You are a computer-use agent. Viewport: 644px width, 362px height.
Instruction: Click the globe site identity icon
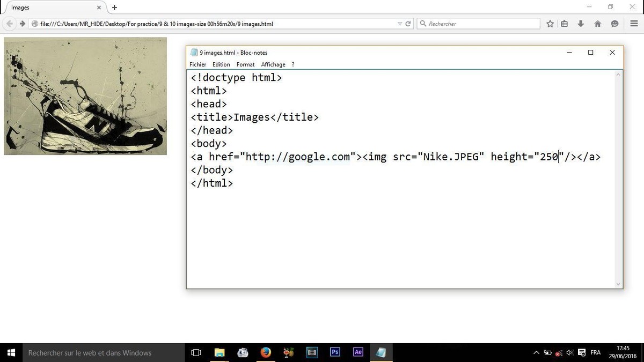pyautogui.click(x=35, y=24)
